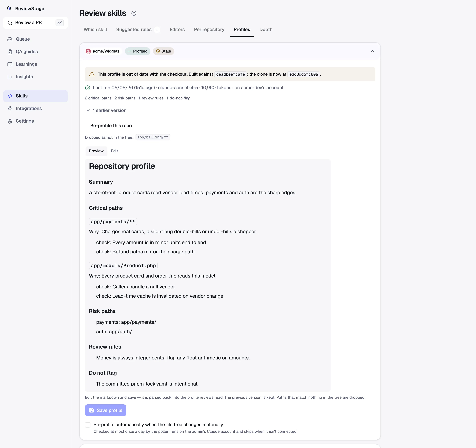The image size is (476, 448).
Task: Click the Skills code brackets icon
Action: pos(10,96)
